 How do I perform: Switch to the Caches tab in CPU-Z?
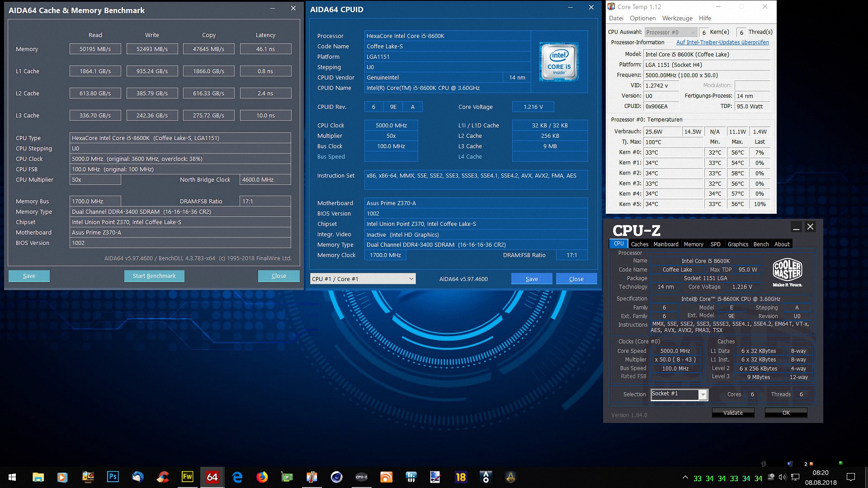click(639, 244)
